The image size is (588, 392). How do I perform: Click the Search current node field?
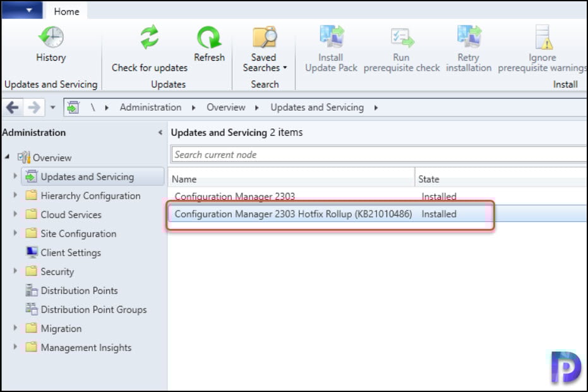pyautogui.click(x=379, y=155)
